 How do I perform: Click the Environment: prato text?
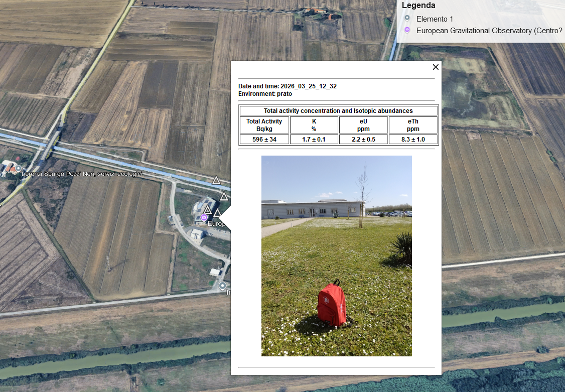(265, 94)
